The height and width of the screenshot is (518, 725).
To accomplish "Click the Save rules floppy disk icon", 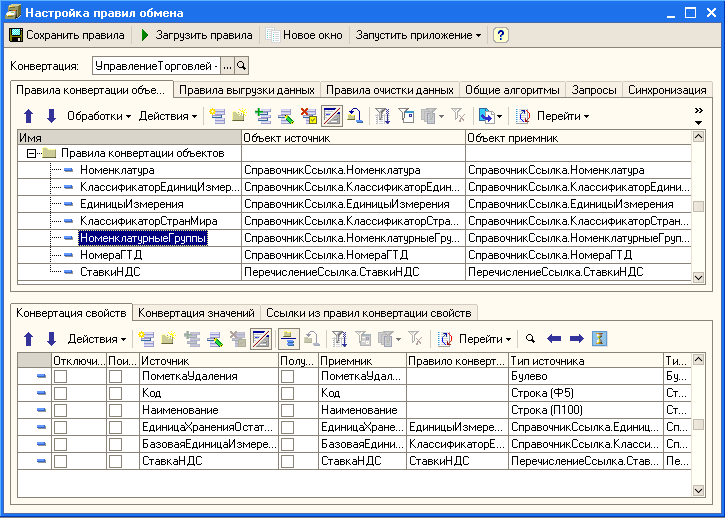I will tap(16, 35).
